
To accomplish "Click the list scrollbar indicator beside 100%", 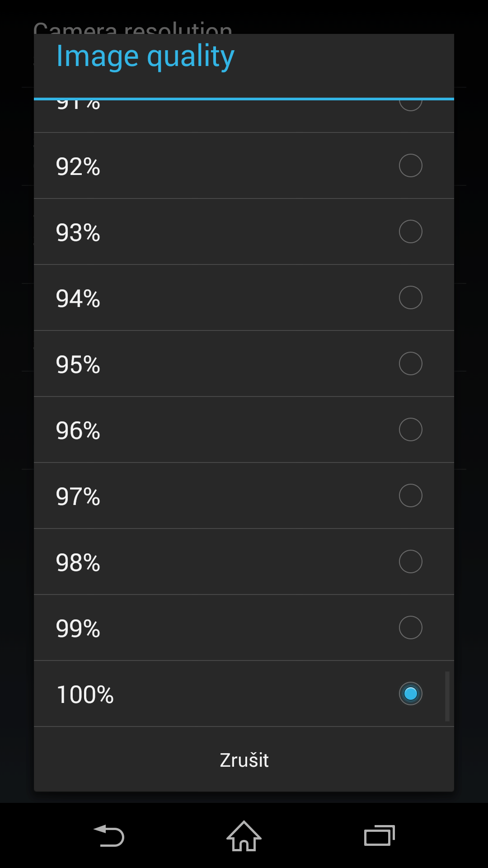I will [x=447, y=696].
